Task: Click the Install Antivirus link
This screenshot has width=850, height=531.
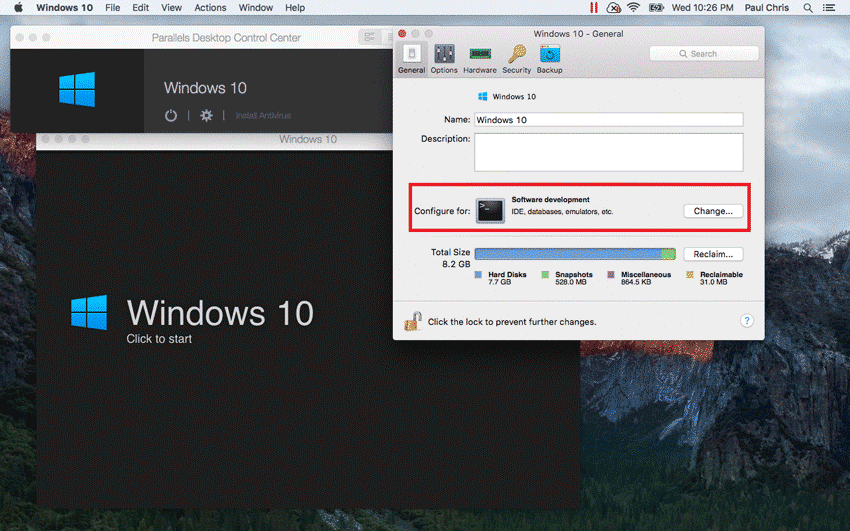Action: (x=263, y=115)
